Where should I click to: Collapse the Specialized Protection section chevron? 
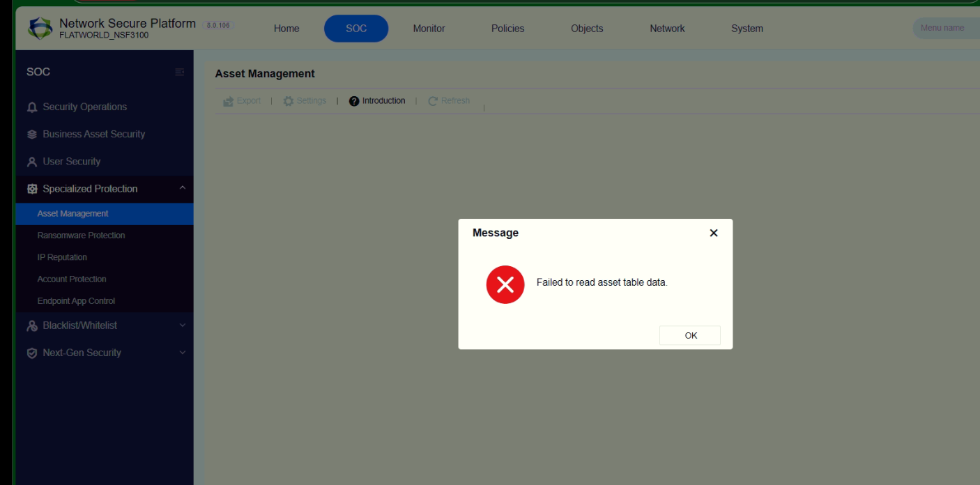click(182, 188)
